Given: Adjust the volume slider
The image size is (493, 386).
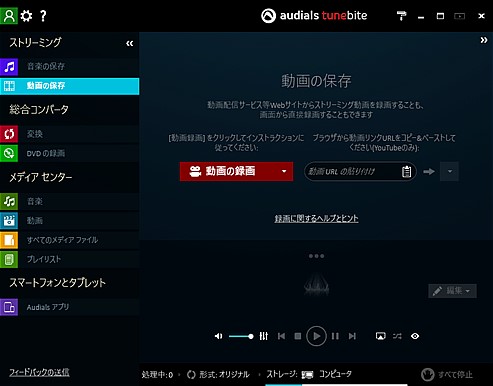Looking at the screenshot, I should pos(241,336).
